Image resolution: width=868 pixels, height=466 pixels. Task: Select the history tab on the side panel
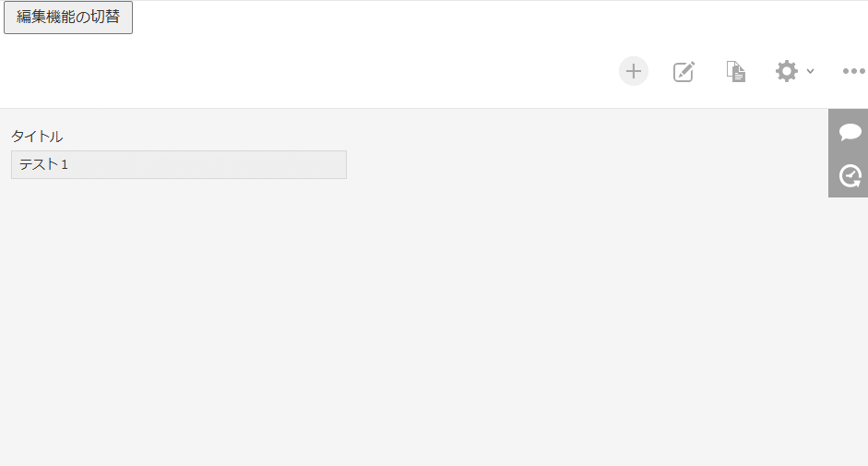[850, 175]
